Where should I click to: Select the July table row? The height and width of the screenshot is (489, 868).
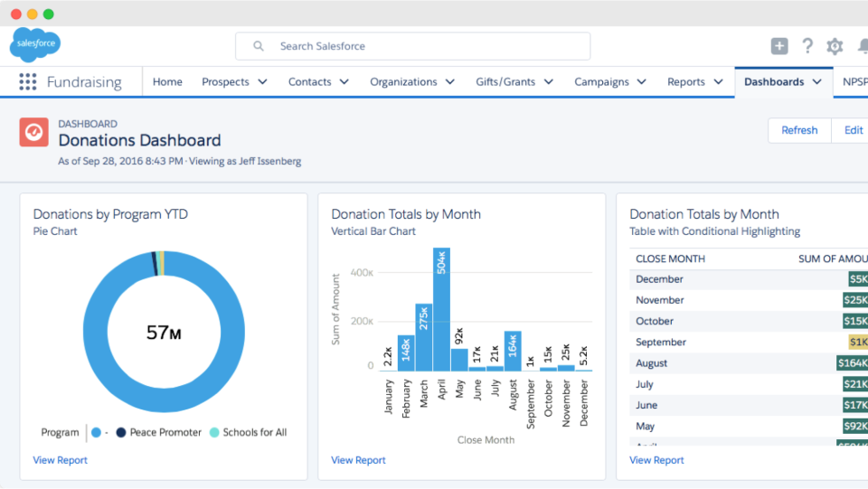click(x=749, y=384)
